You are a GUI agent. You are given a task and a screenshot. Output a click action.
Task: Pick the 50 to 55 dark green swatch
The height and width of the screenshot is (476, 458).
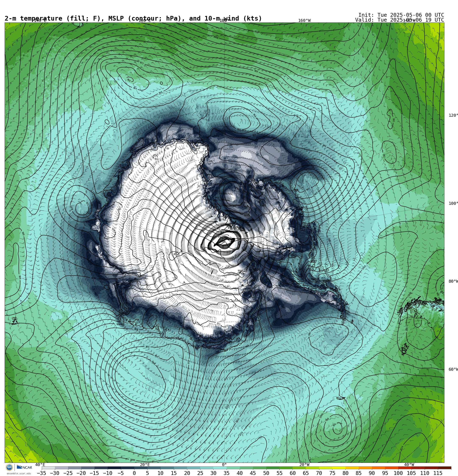coord(273,468)
